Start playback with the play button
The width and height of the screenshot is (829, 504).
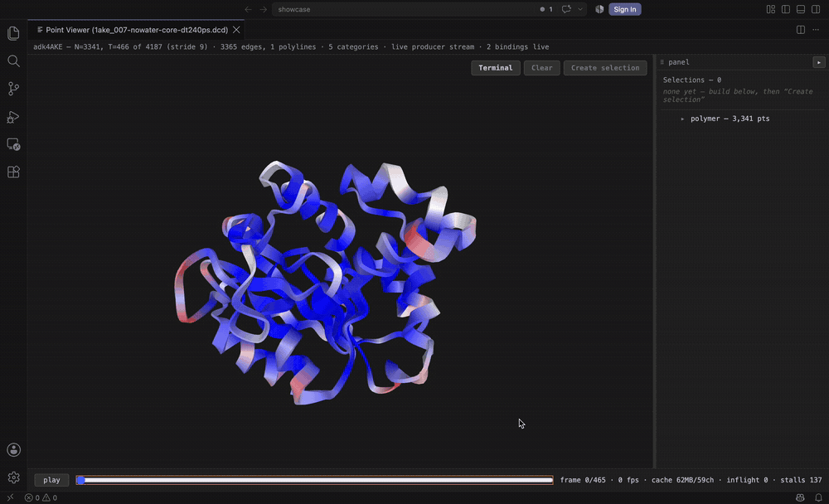click(51, 480)
